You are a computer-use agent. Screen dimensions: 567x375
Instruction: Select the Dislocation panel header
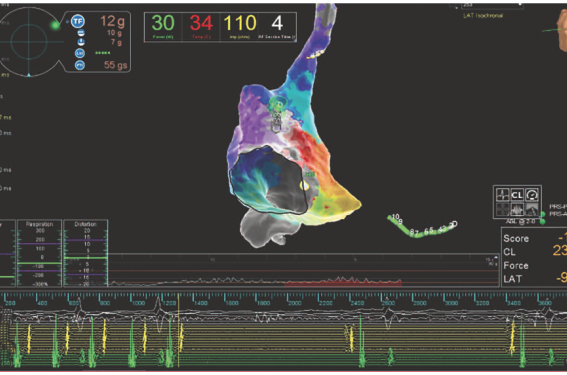(x=85, y=224)
